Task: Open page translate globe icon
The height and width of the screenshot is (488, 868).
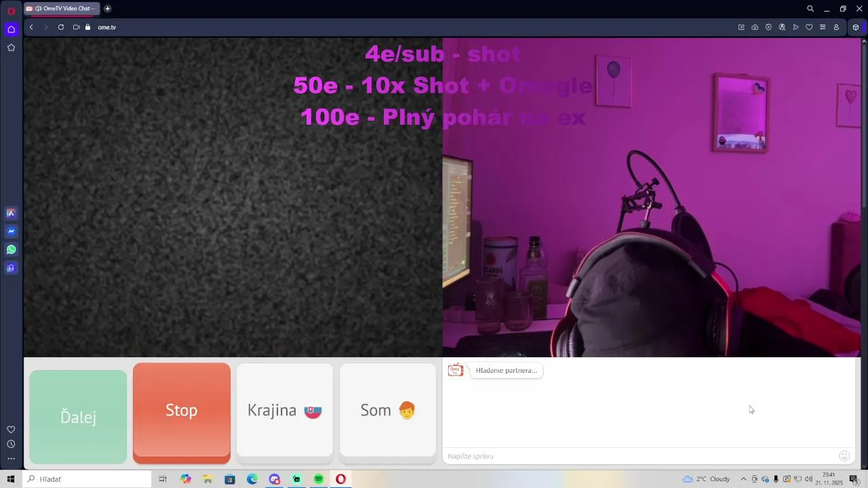Action: (x=782, y=27)
